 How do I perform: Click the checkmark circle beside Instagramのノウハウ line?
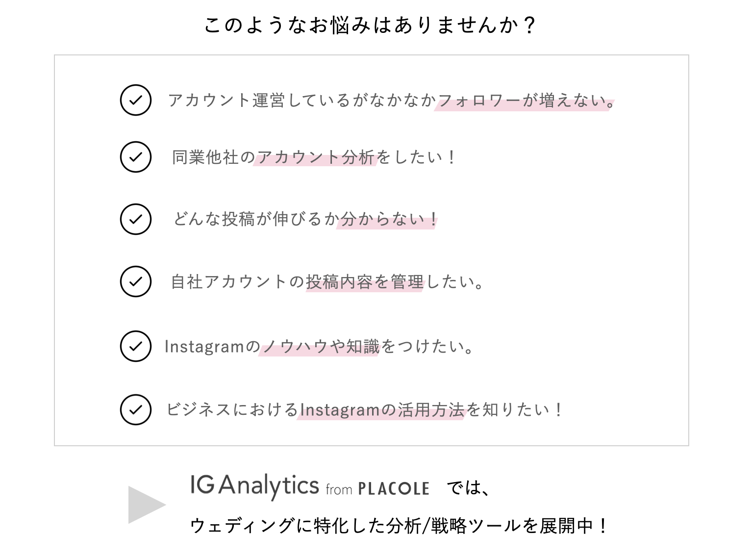pos(135,346)
